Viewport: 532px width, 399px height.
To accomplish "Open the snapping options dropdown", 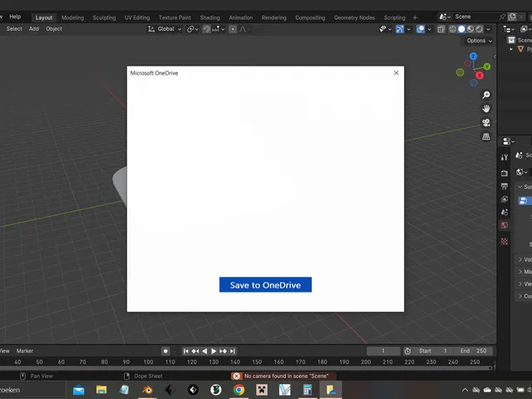I will [218, 29].
